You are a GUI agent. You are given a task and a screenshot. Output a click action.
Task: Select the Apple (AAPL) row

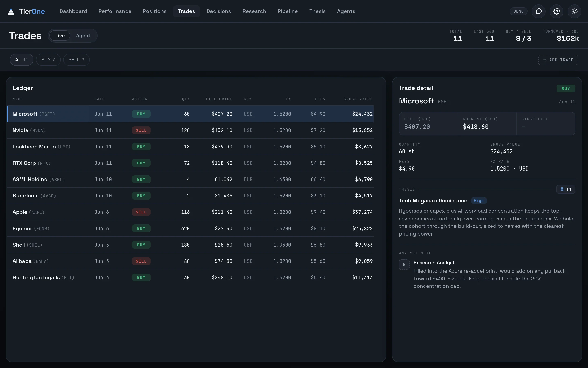pos(190,212)
